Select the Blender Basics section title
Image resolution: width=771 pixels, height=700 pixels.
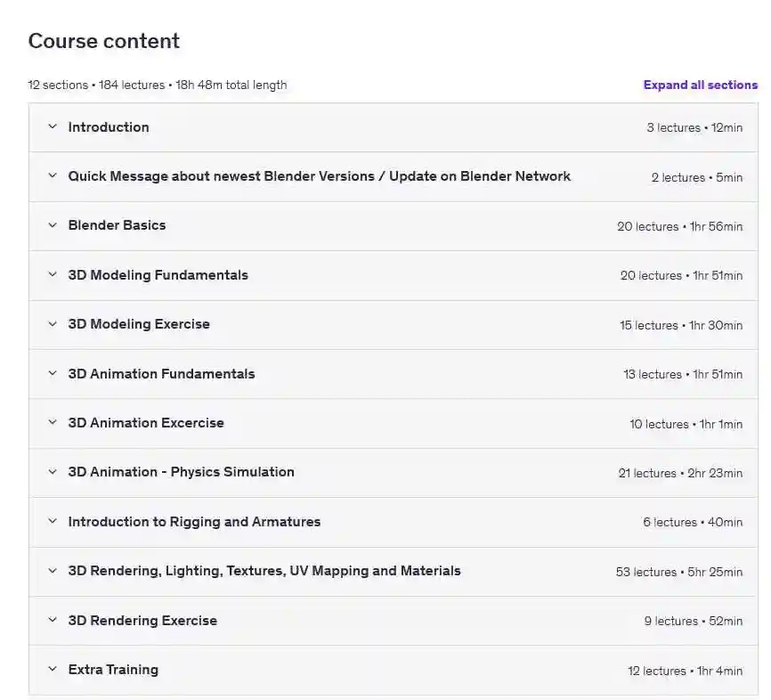click(117, 225)
